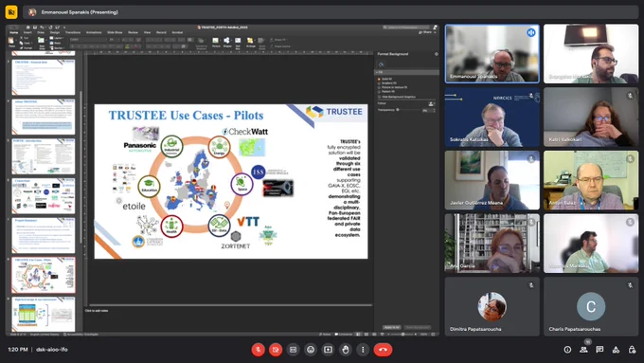Open the Shape Outline dropdown
The image size is (644, 363).
click(280, 46)
